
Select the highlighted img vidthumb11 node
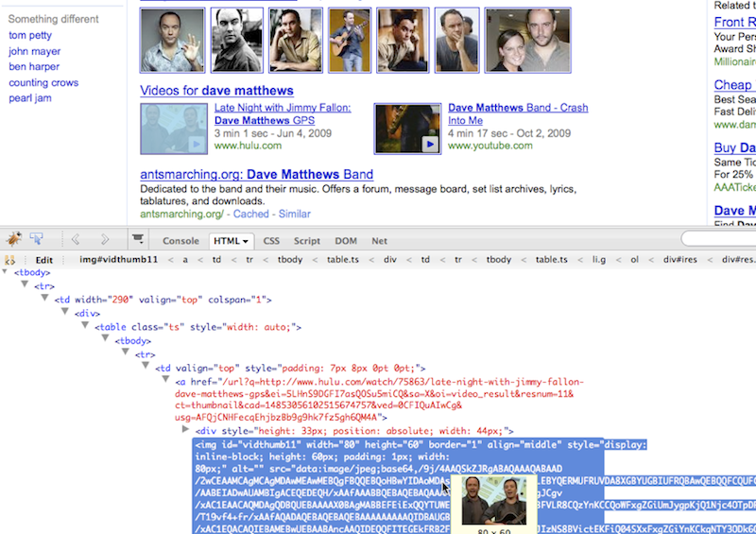pyautogui.click(x=398, y=486)
